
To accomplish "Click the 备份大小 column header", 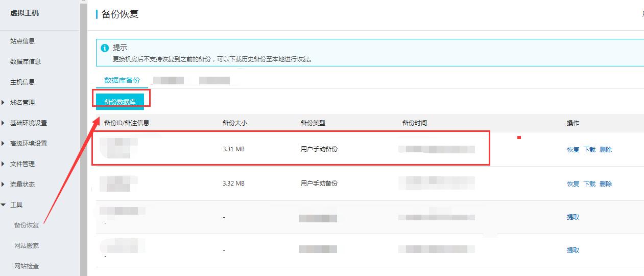I will pos(235,123).
